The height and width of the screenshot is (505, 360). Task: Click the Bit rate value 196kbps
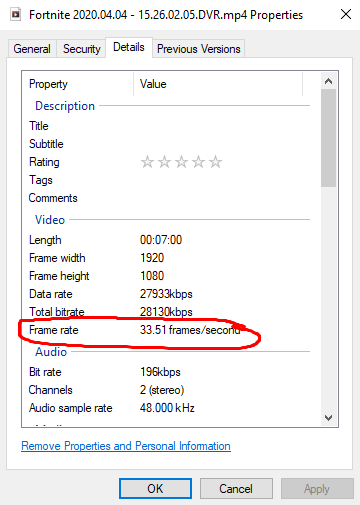[x=160, y=372]
